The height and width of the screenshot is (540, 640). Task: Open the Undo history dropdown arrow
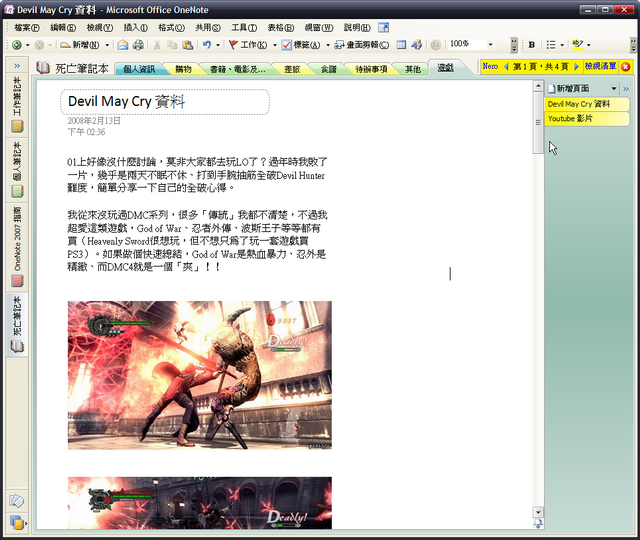pyautogui.click(x=218, y=45)
